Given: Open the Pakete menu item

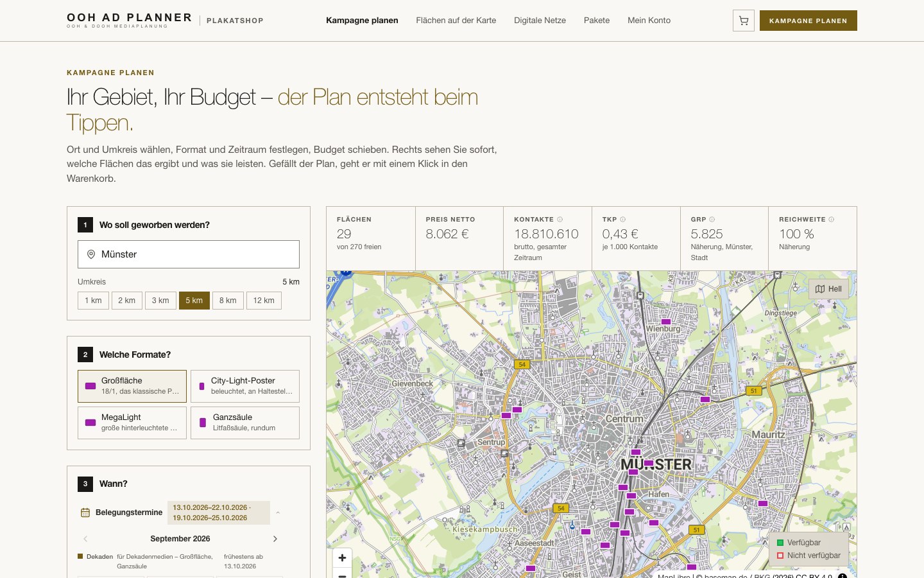Looking at the screenshot, I should (597, 21).
